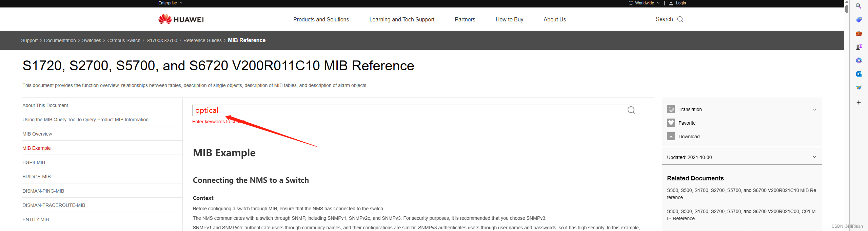Click the Download label

[x=689, y=137]
